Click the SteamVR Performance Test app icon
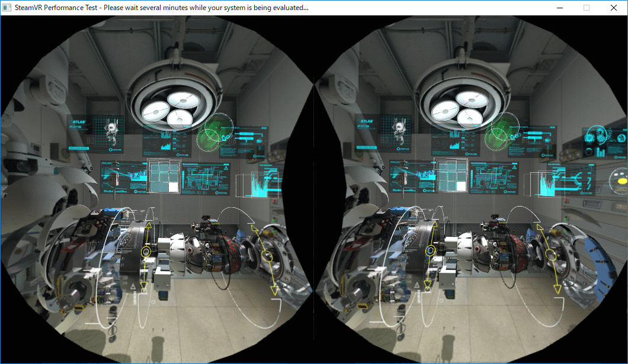The image size is (628, 364). coord(7,8)
